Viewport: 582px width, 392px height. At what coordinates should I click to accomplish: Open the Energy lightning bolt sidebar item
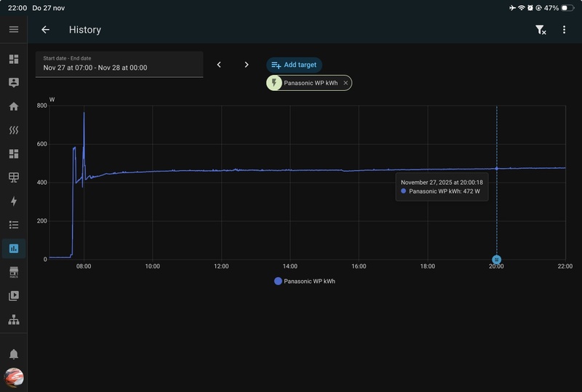tap(13, 201)
